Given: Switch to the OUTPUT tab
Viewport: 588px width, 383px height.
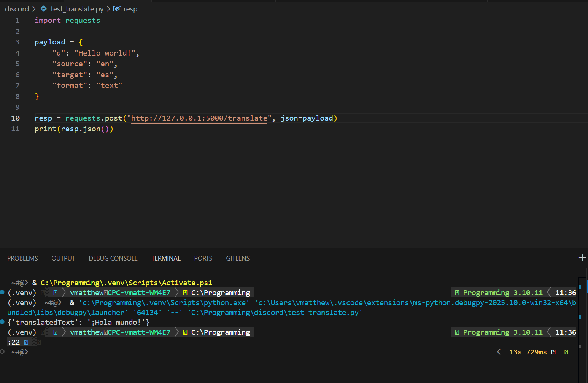Looking at the screenshot, I should [x=63, y=258].
